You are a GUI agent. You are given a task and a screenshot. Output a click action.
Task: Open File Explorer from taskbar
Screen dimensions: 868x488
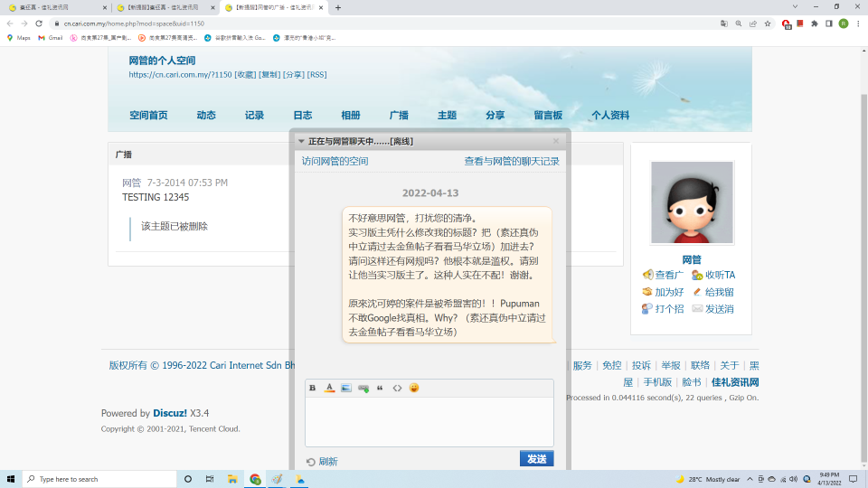coord(232,479)
